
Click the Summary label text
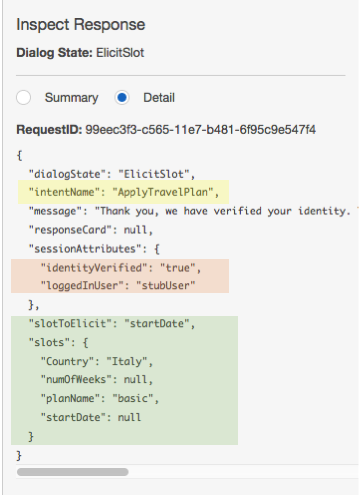(x=72, y=98)
